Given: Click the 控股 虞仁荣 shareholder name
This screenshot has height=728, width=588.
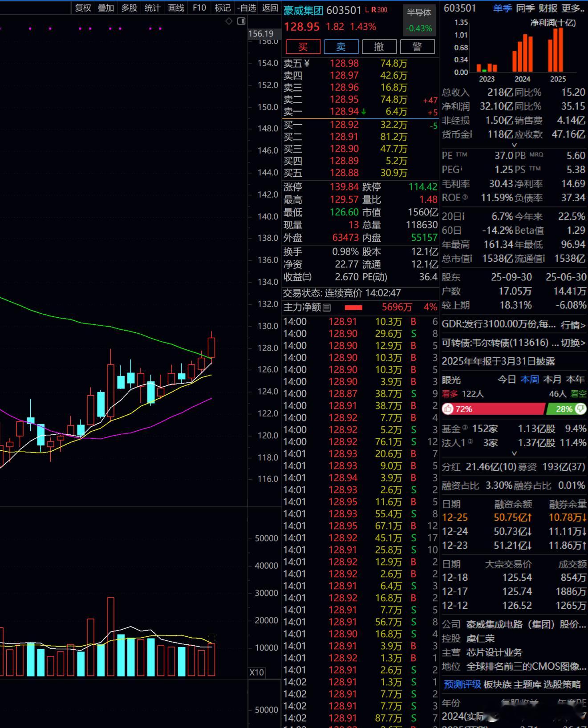Looking at the screenshot, I should 481,639.
